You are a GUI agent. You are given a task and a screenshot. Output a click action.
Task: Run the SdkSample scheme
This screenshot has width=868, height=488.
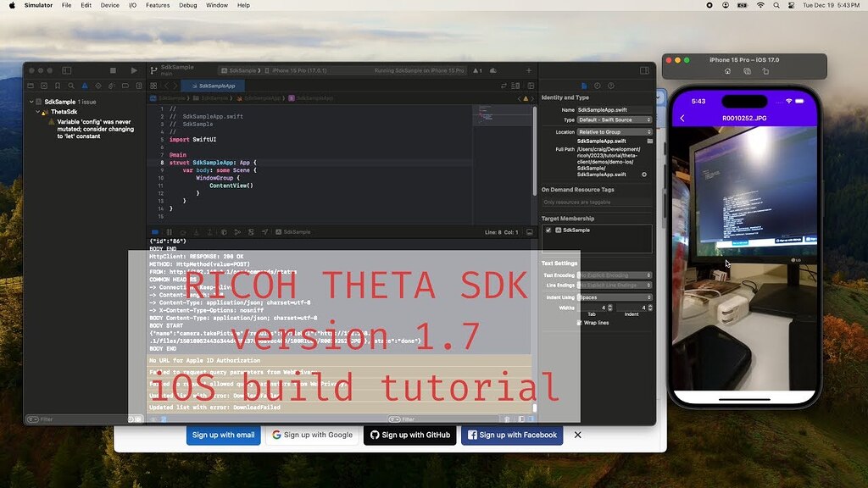[133, 70]
